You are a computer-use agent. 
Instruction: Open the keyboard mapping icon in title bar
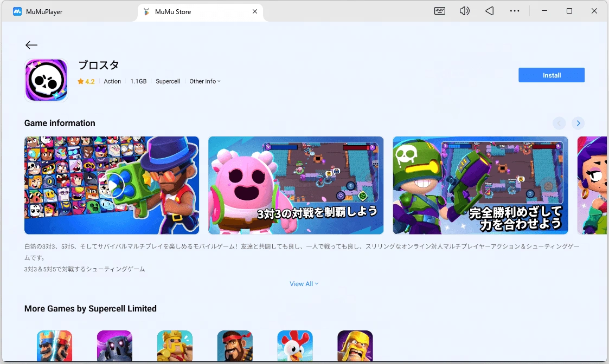[440, 11]
